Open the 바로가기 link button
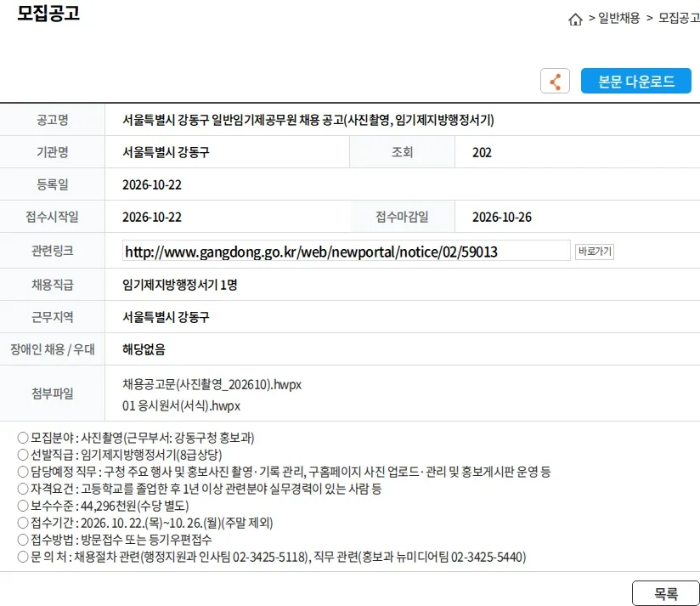Screen dimensions: 700x606 [x=595, y=252]
